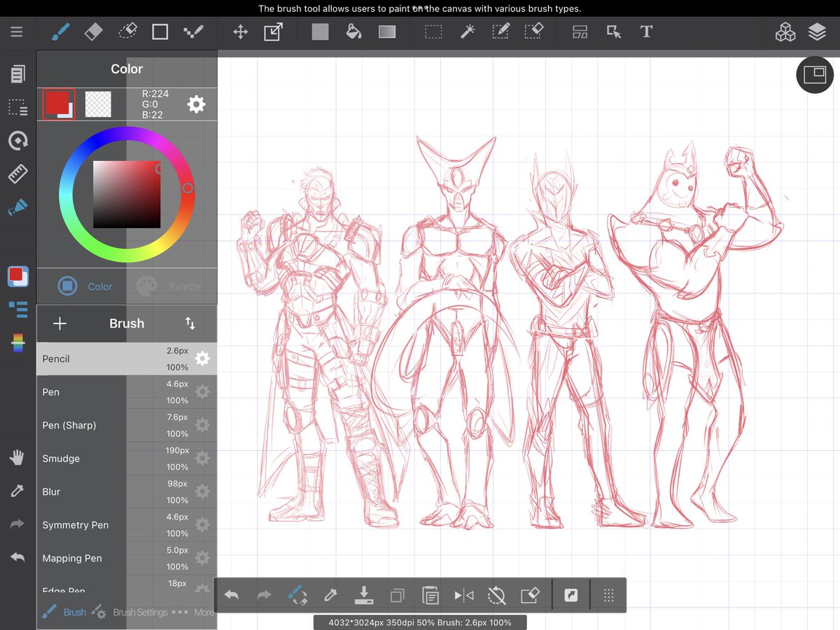Switch to the Color tab

85,286
